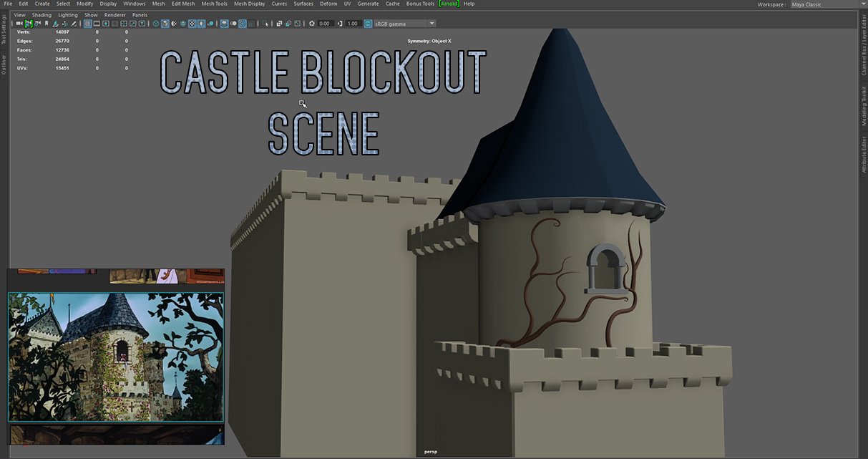Click the Shadows icon
This screenshot has height=459, width=868.
(210, 24)
